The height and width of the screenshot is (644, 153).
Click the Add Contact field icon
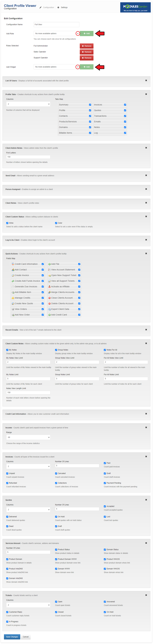[x=13, y=270]
